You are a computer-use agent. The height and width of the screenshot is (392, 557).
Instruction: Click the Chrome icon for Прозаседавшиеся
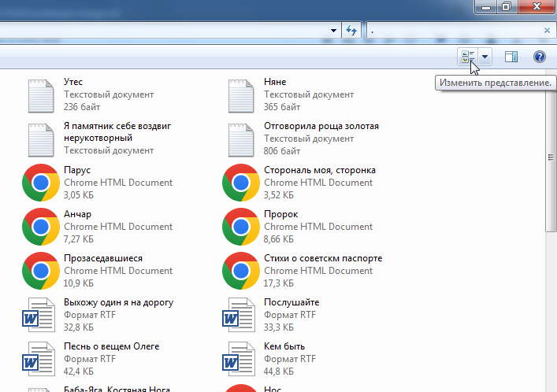point(41,271)
